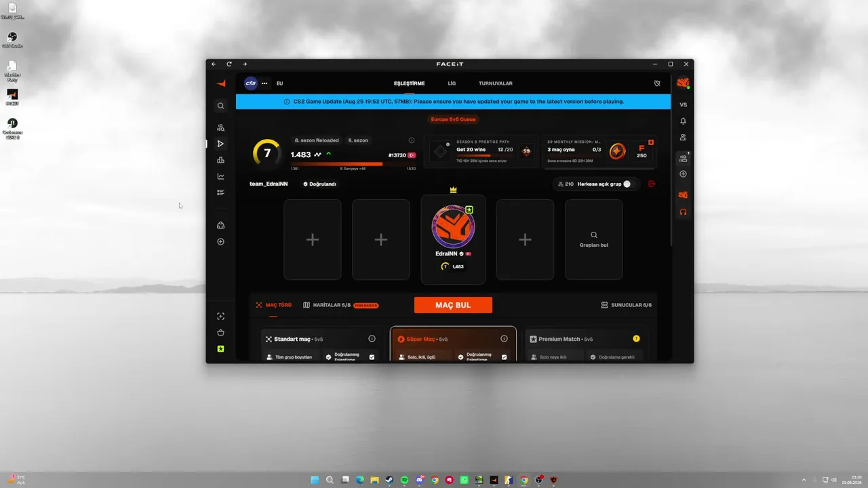Click the MAÇ BUL button

(x=453, y=305)
